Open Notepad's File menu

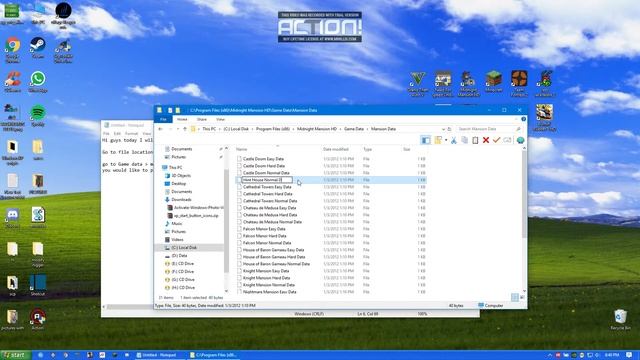(106, 133)
